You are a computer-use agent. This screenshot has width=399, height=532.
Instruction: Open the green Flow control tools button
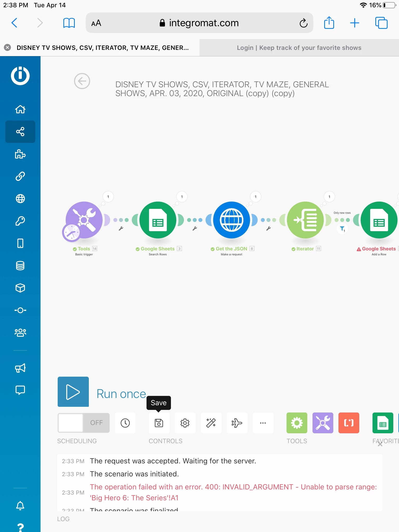297,423
